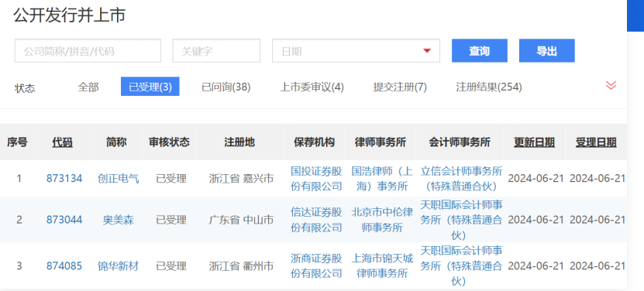Open the 创正电气 company link
Screen dimensions: 644x291
[x=119, y=179]
